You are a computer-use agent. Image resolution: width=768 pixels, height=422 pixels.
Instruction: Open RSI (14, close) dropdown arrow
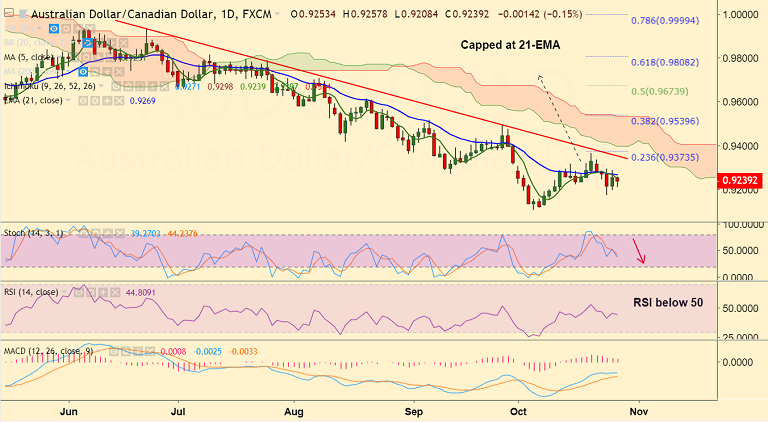pyautogui.click(x=64, y=292)
